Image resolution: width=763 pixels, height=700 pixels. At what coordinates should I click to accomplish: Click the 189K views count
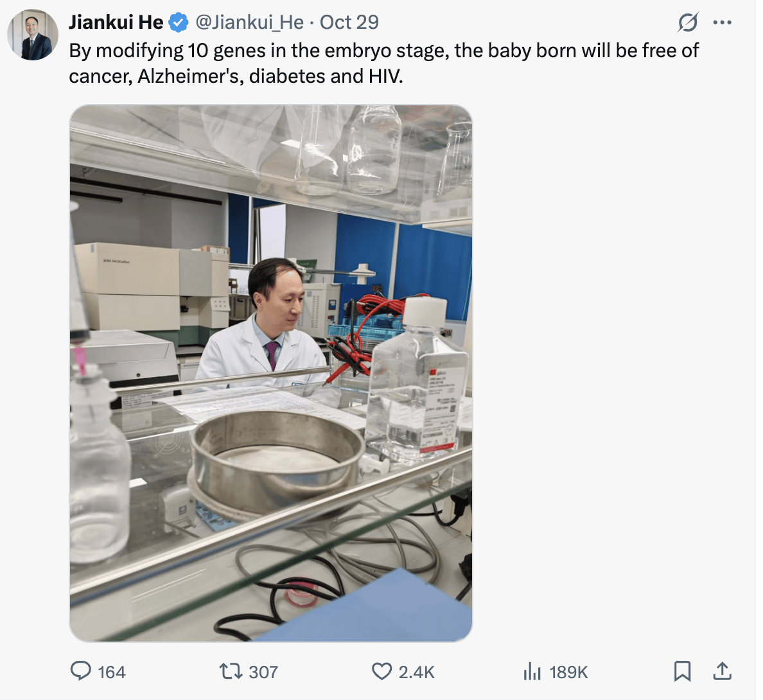coord(568,672)
